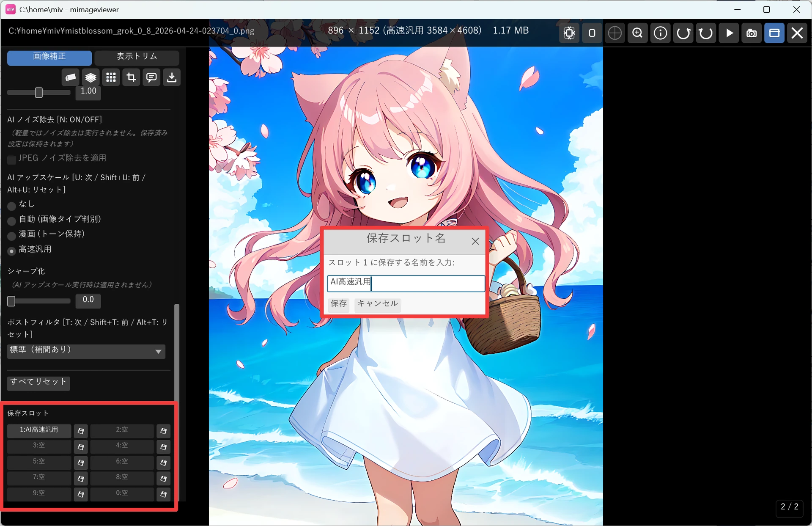Start slideshow with the play icon
This screenshot has width=812, height=526.
729,33
